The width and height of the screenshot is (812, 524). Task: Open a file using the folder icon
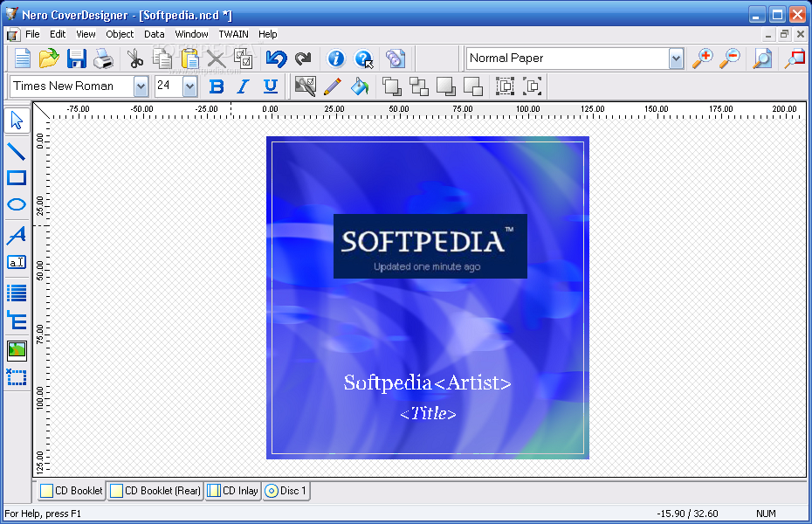[49, 59]
